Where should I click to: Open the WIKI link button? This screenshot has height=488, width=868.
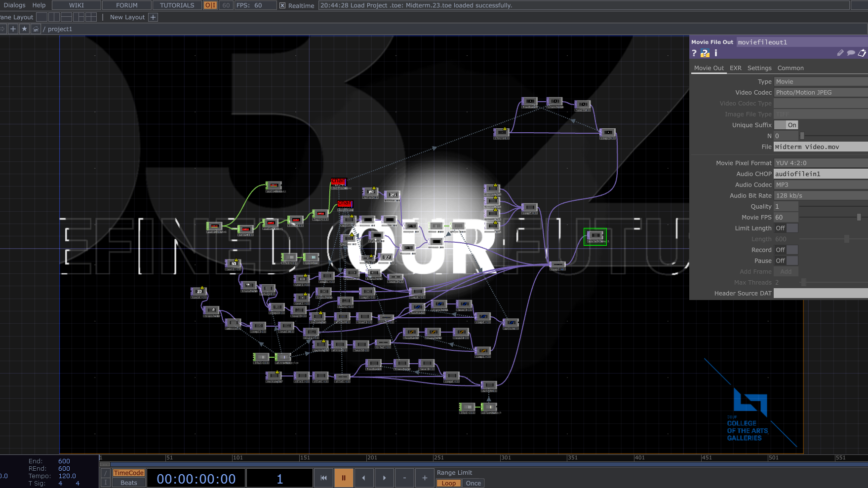pos(77,5)
